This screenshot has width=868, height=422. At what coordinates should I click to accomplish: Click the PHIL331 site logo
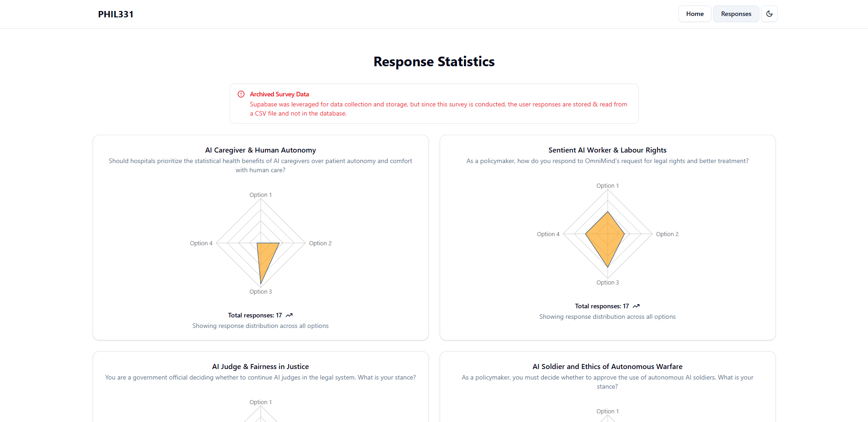116,14
